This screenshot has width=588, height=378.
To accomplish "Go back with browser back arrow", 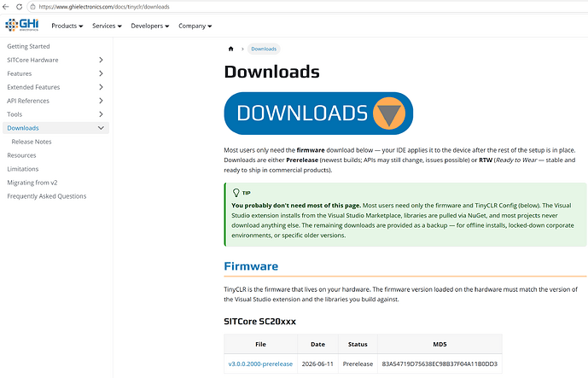I will pos(6,7).
